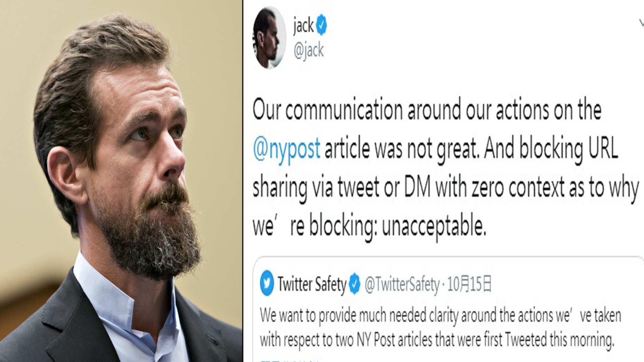Open the quoted Twitter Safety tweet card
This screenshot has height=362, width=644.
448,309
